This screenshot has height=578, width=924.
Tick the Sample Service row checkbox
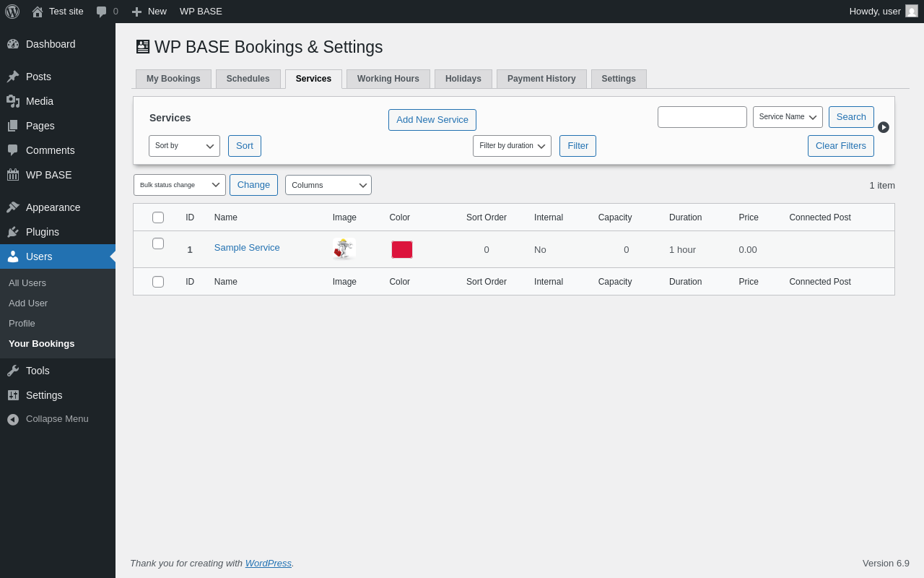pyautogui.click(x=158, y=243)
